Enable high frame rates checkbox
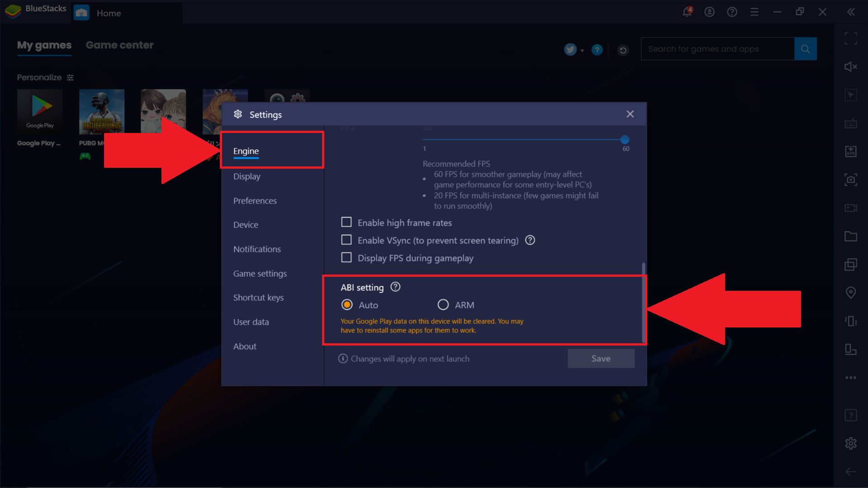 pyautogui.click(x=346, y=222)
